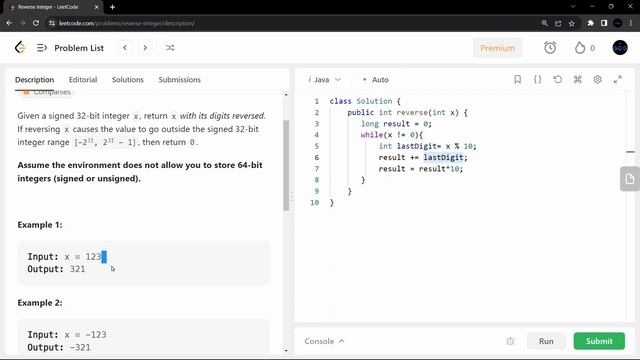640x360 pixels.
Task: Click the Premium button
Action: click(x=498, y=48)
